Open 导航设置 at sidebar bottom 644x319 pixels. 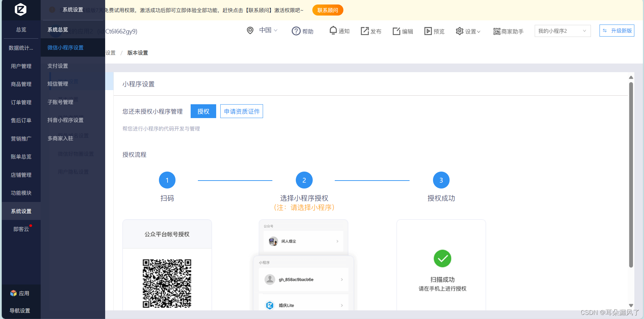pos(20,311)
